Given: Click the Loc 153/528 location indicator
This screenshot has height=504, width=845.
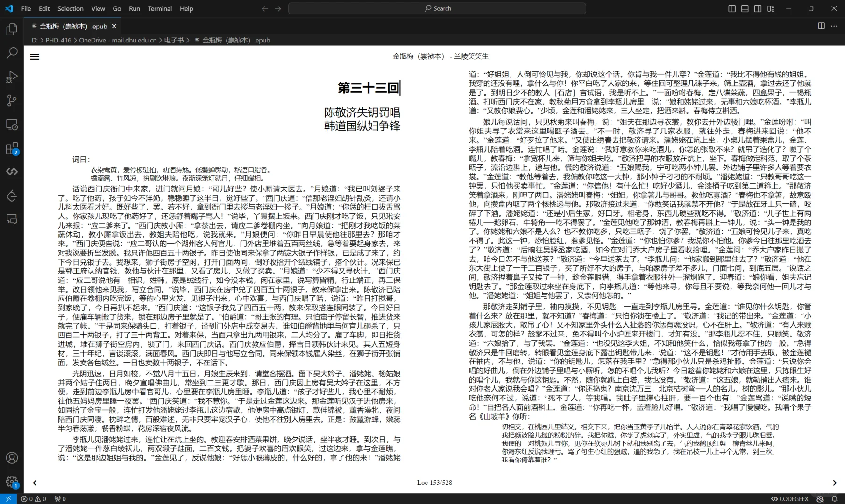Looking at the screenshot, I should point(434,483).
